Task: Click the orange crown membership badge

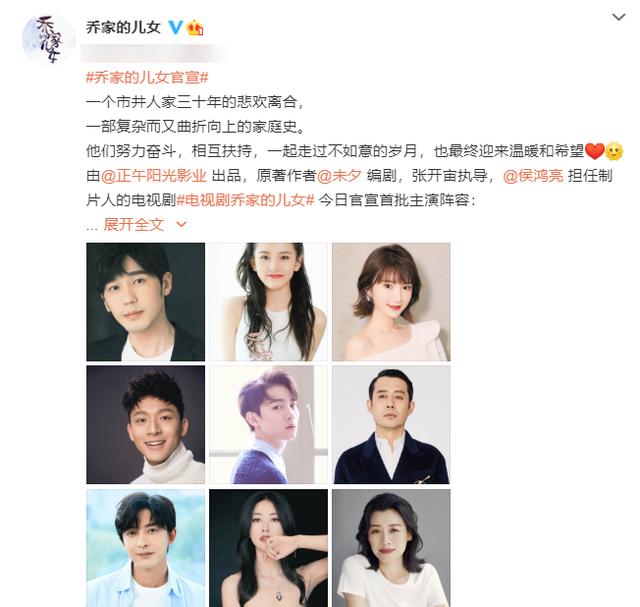Action: [x=195, y=28]
